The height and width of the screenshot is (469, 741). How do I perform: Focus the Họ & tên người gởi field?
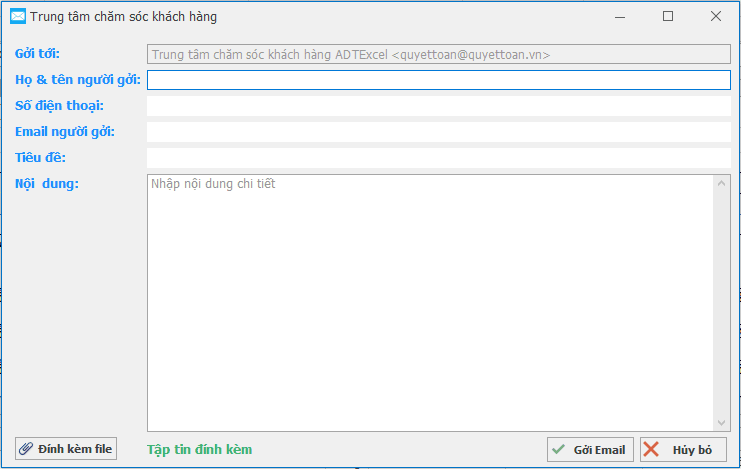pyautogui.click(x=438, y=80)
